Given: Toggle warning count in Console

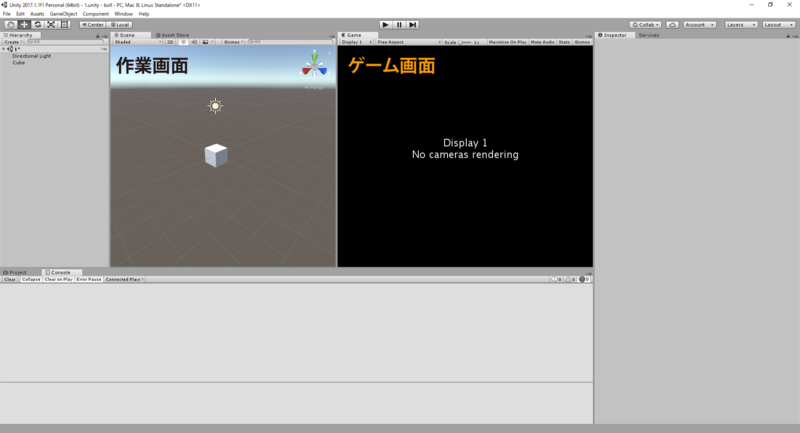Looking at the screenshot, I should coord(570,279).
